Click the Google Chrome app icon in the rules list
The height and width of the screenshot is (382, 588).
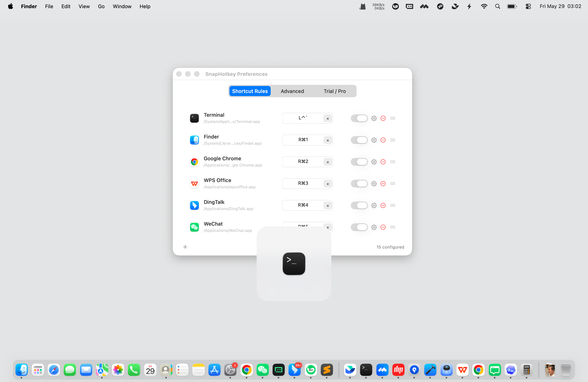[x=194, y=162]
